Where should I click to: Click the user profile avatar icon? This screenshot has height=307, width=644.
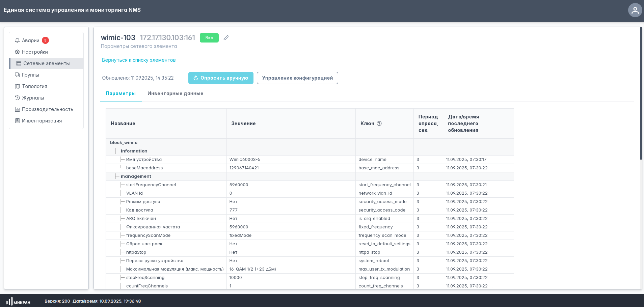coord(635,10)
